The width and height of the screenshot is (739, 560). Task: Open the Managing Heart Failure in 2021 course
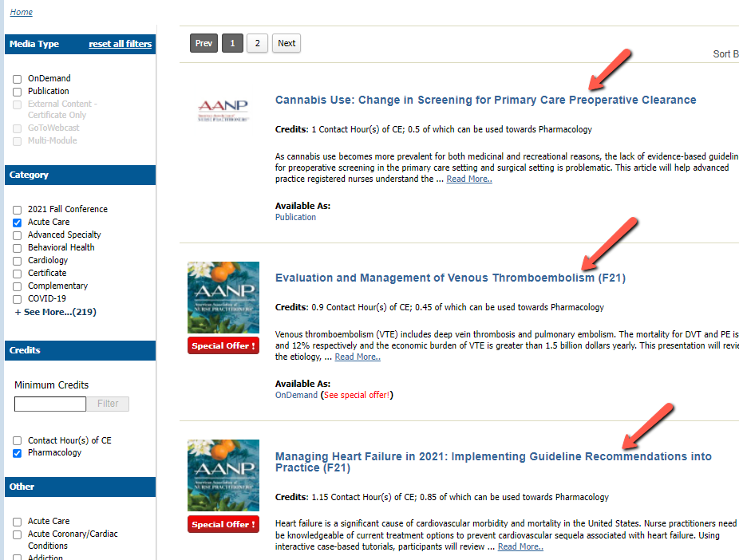[493, 462]
